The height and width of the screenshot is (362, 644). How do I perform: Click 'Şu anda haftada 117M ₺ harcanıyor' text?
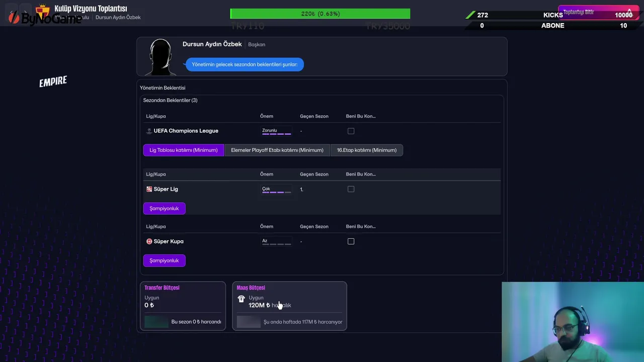[303, 322]
